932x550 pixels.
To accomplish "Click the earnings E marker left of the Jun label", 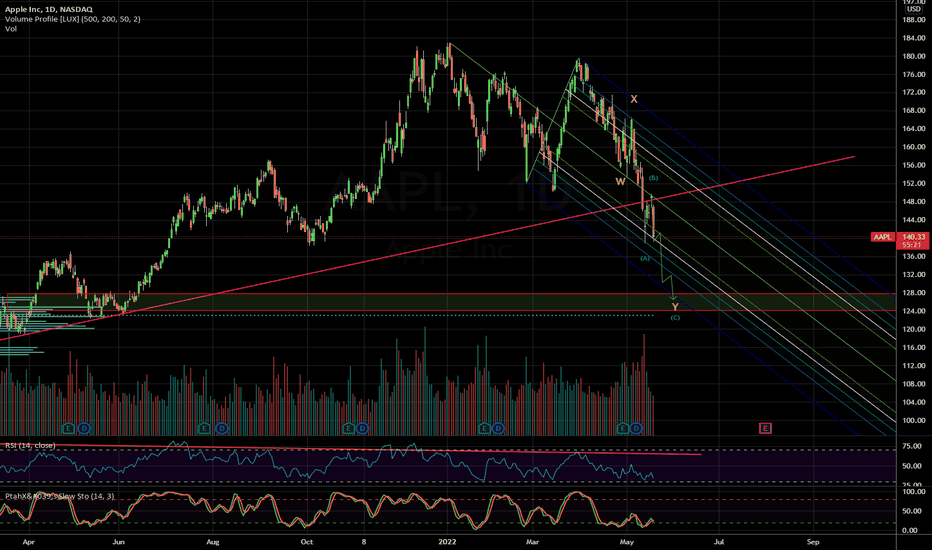I will click(68, 428).
